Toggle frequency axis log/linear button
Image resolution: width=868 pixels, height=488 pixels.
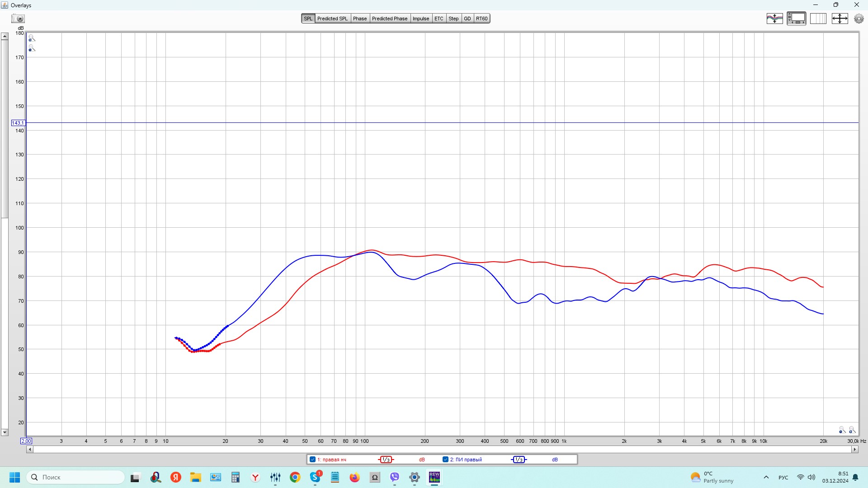pyautogui.click(x=818, y=19)
